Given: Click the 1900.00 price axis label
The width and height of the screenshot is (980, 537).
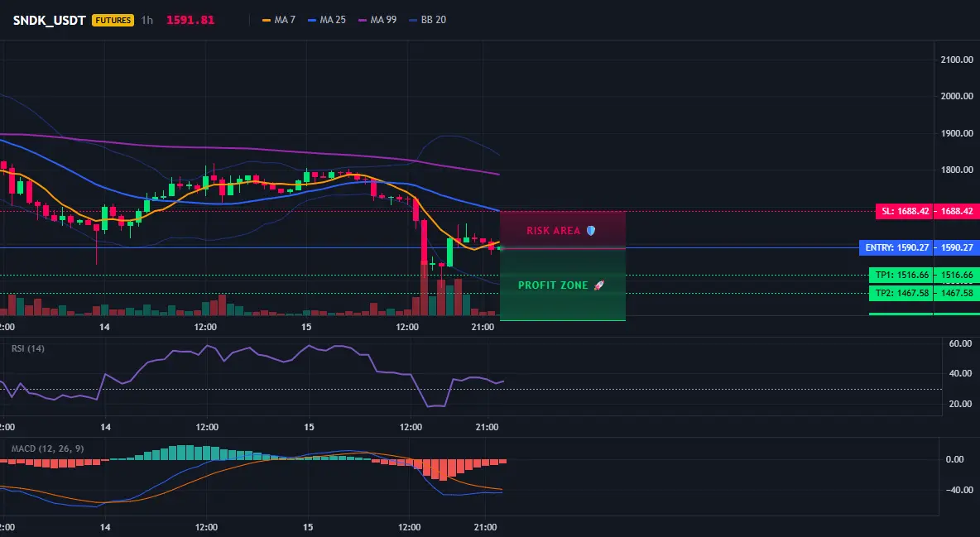Looking at the screenshot, I should pyautogui.click(x=957, y=133).
